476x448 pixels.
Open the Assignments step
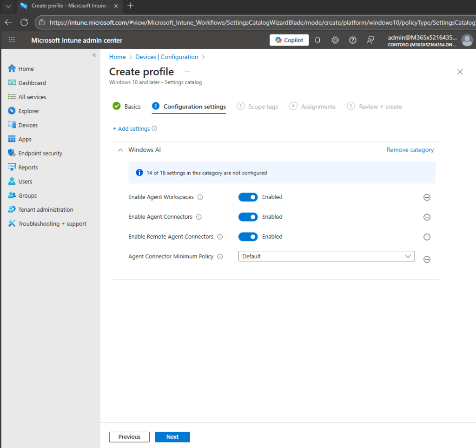click(318, 107)
